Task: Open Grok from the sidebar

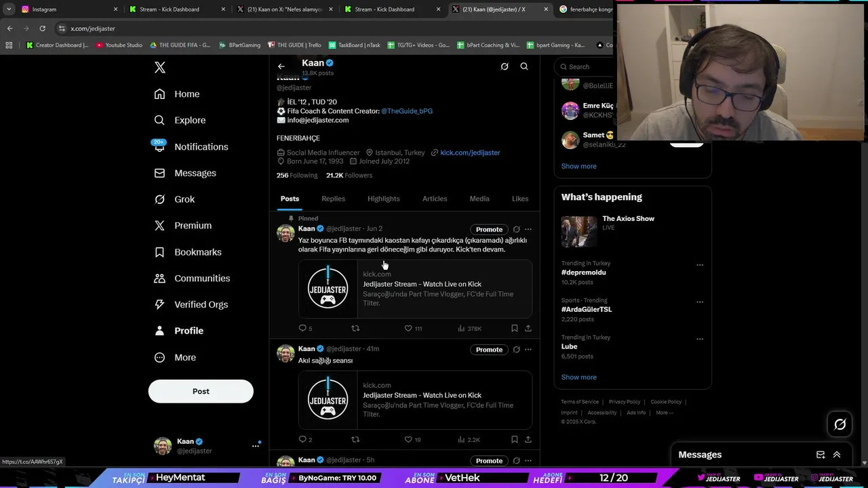Action: point(174,199)
